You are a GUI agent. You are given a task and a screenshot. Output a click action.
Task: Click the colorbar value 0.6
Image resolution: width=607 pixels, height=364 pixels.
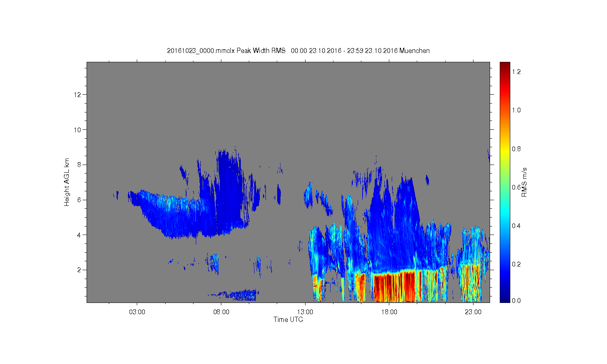point(516,187)
